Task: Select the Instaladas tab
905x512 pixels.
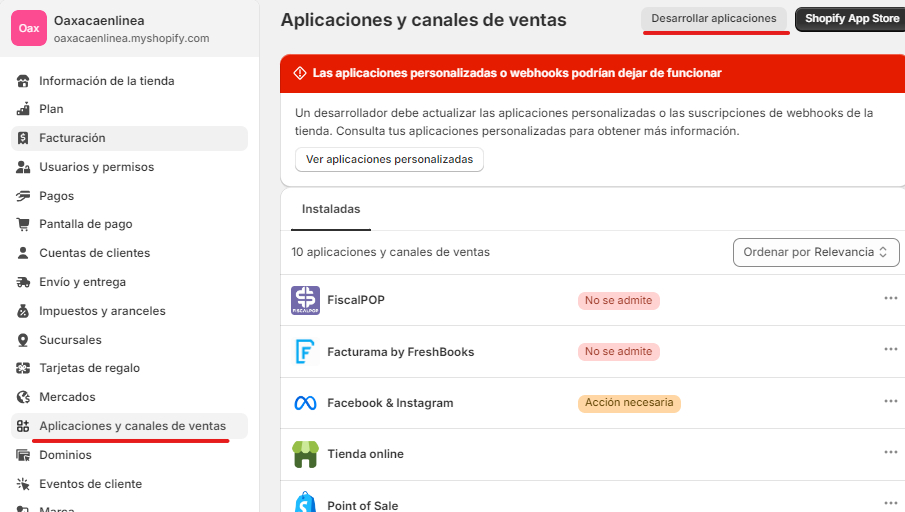Action: (331, 209)
